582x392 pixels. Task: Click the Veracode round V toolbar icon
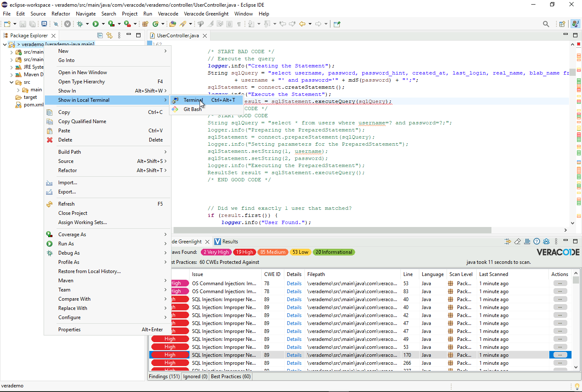68,24
